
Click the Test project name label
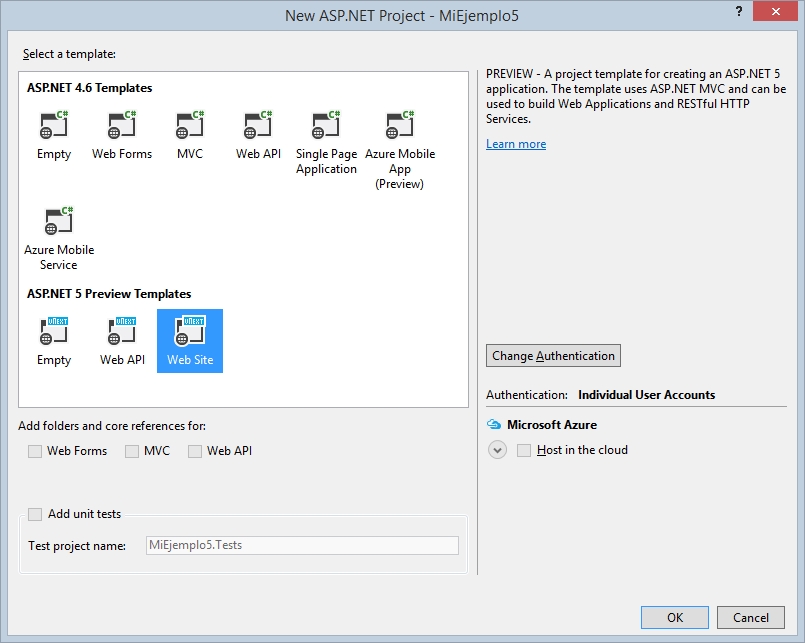pos(77,546)
